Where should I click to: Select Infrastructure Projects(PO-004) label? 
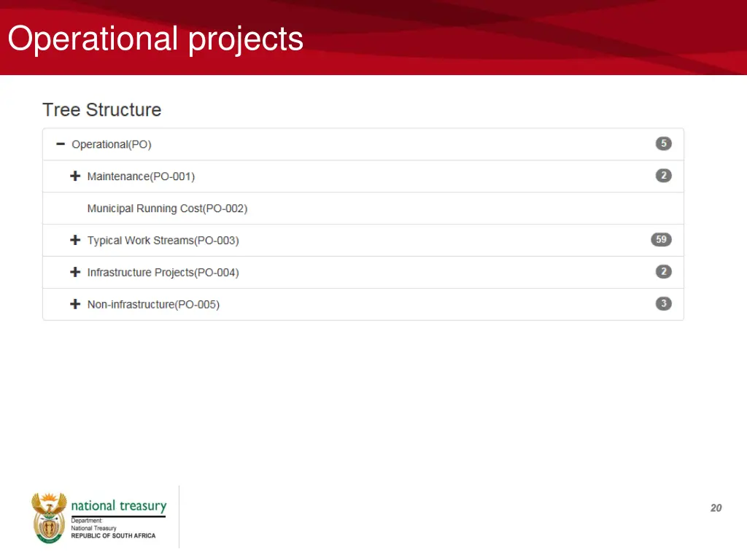coord(163,273)
